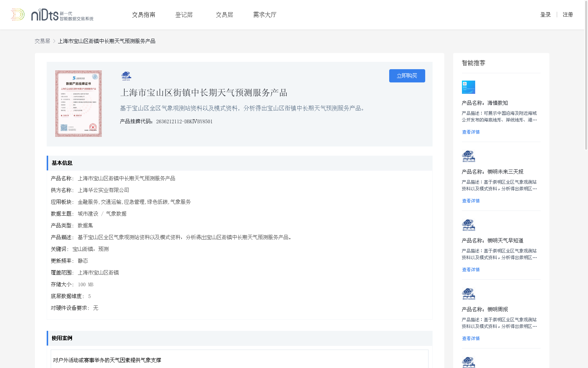The width and height of the screenshot is (588, 368).
Task: Click the 注册 link
Action: [568, 15]
